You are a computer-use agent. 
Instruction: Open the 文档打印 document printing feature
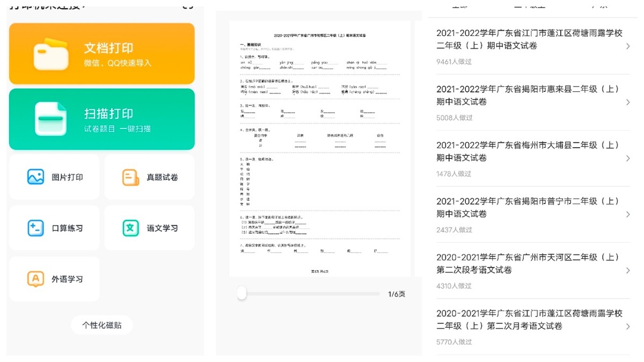point(101,53)
